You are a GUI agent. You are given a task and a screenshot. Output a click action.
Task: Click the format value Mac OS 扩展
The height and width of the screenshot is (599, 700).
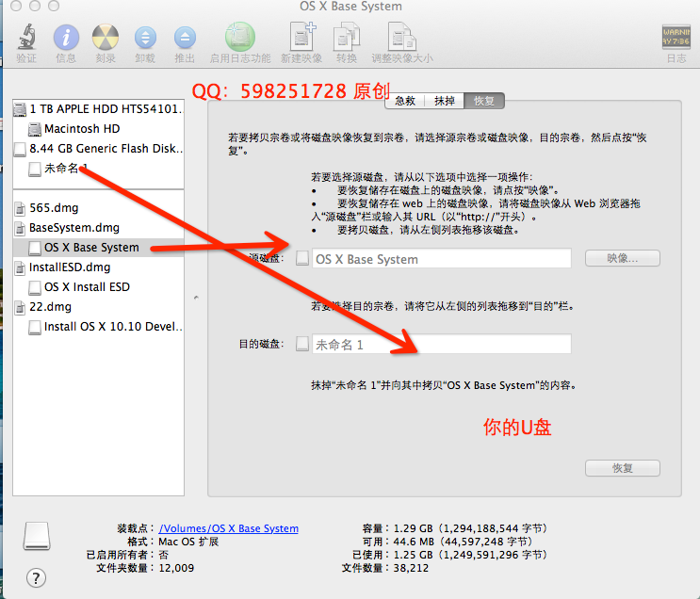(x=188, y=542)
